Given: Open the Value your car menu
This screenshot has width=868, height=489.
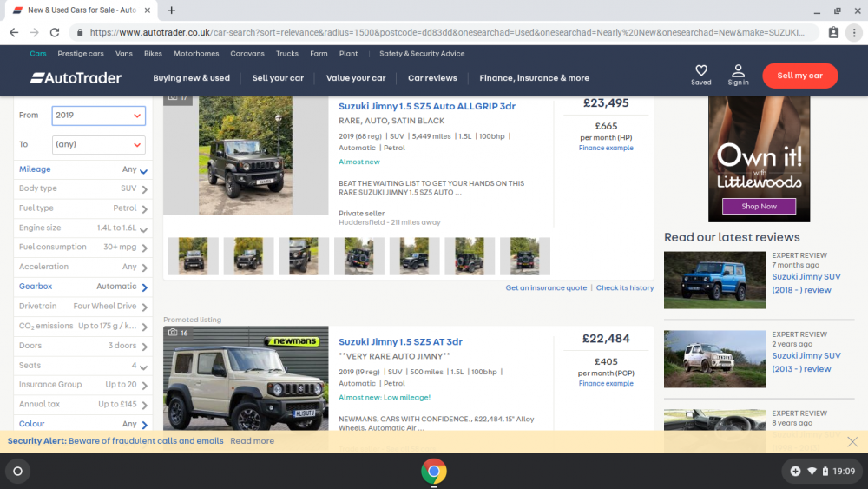Looking at the screenshot, I should click(356, 78).
